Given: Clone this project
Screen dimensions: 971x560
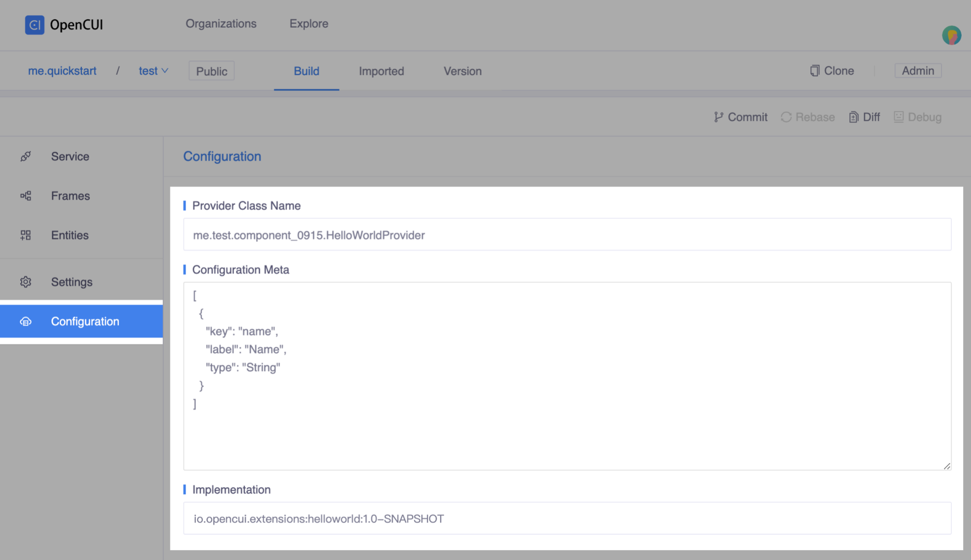Looking at the screenshot, I should click(831, 71).
